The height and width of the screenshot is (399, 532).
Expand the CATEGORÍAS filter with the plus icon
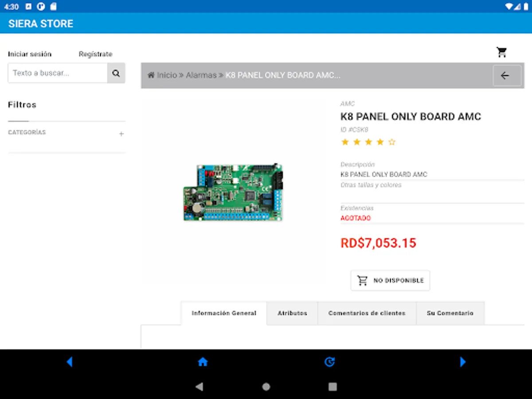[121, 134]
